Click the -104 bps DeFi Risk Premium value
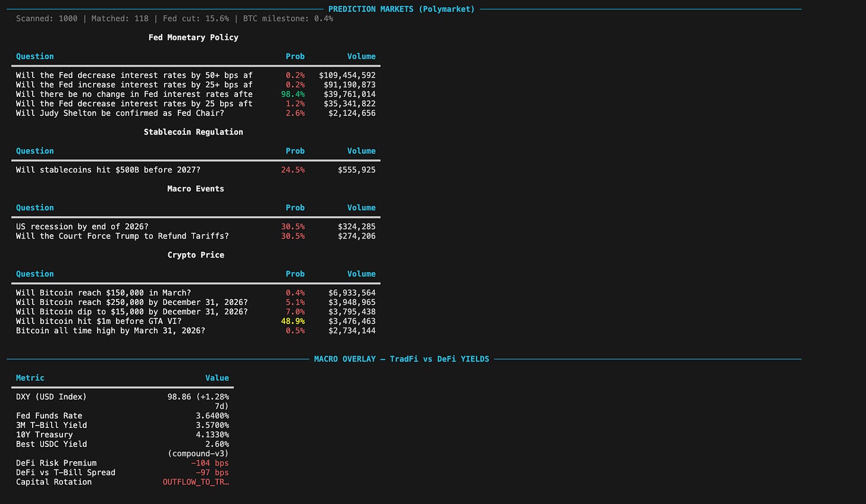 point(210,464)
